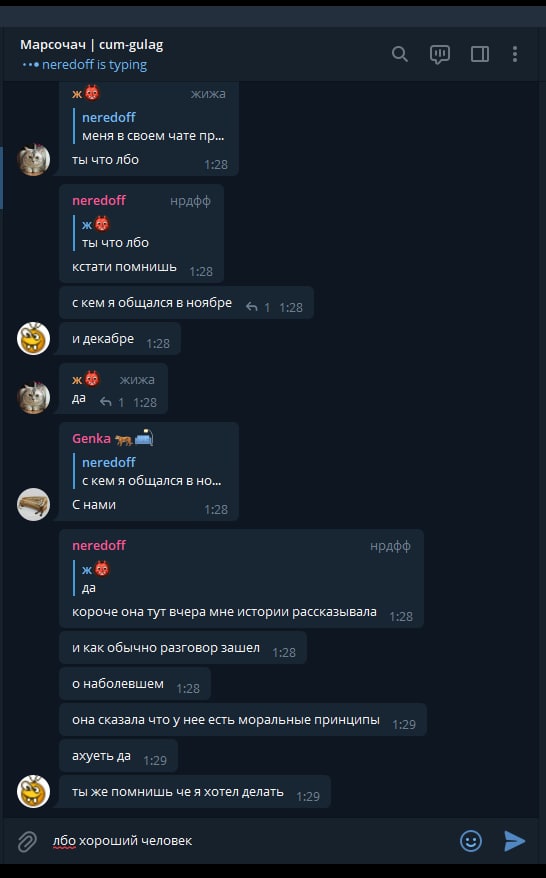Open the Марсочач | cum-gulag chat title

point(92,45)
